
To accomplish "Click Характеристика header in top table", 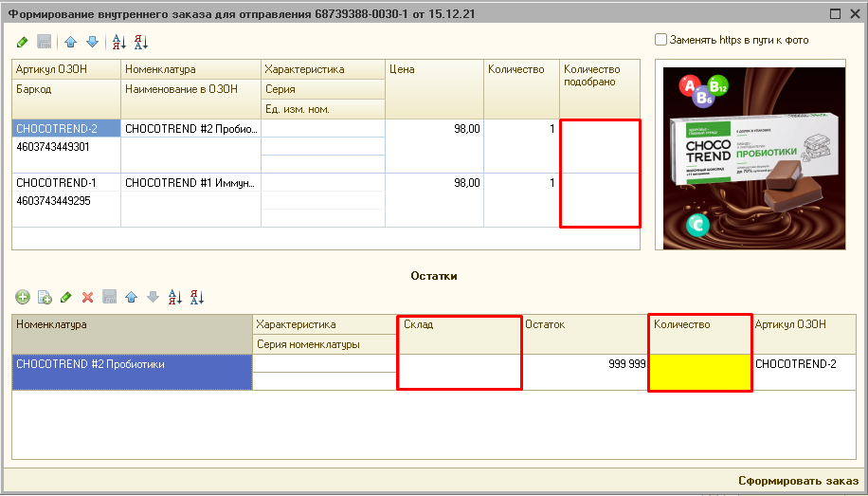I will [x=323, y=69].
